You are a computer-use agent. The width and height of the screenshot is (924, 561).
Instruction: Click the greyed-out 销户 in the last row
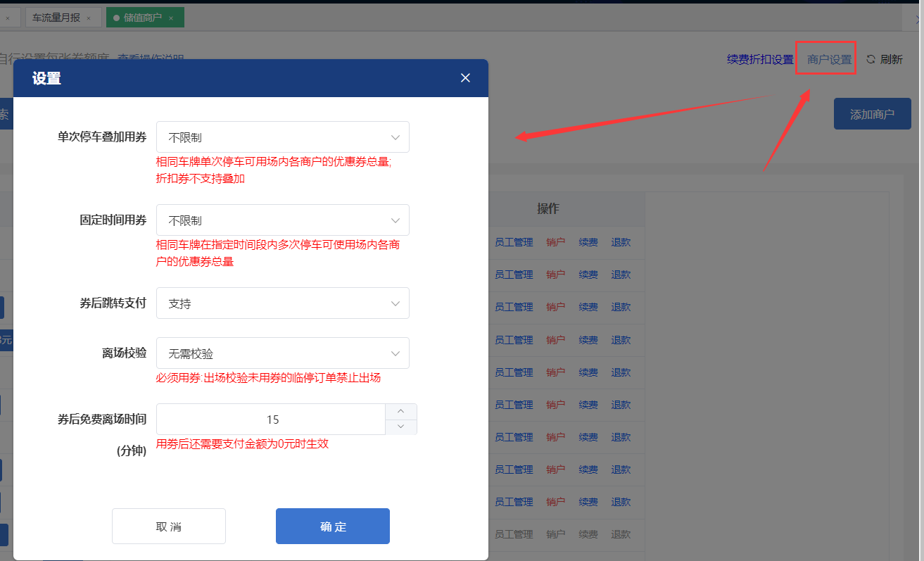pyautogui.click(x=556, y=534)
